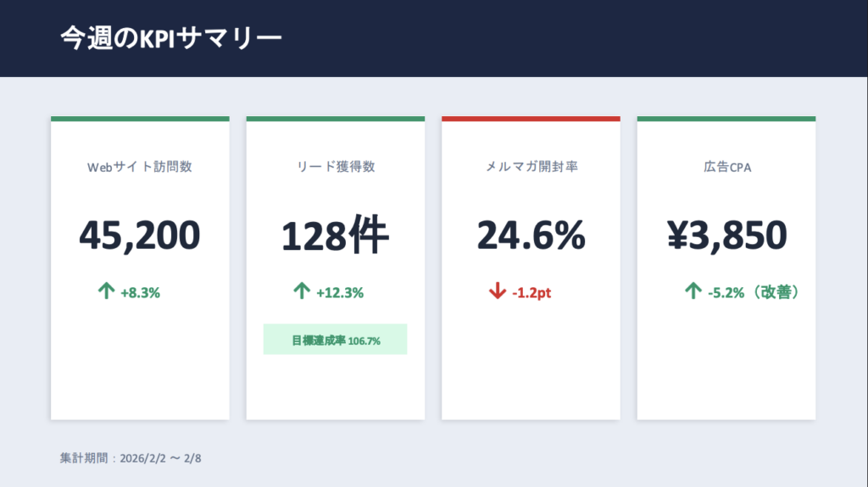Click the メルマガ開封率 card label
The width and height of the screenshot is (868, 487).
pos(531,167)
